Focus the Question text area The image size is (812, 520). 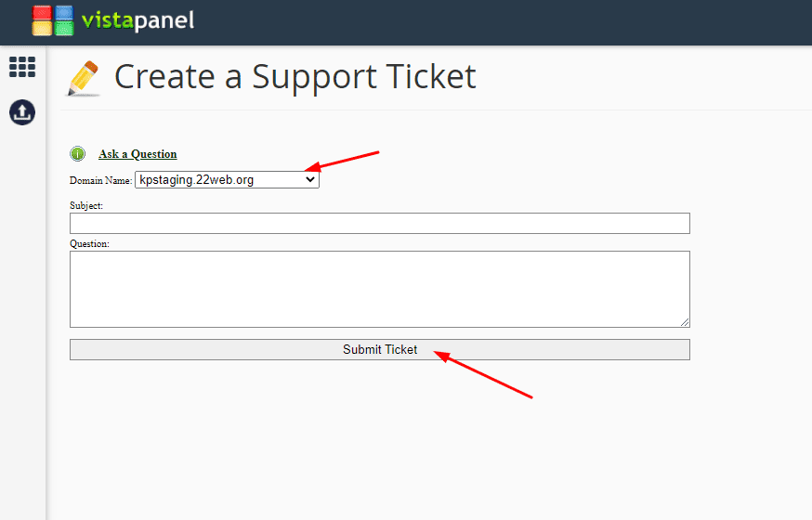(x=380, y=289)
